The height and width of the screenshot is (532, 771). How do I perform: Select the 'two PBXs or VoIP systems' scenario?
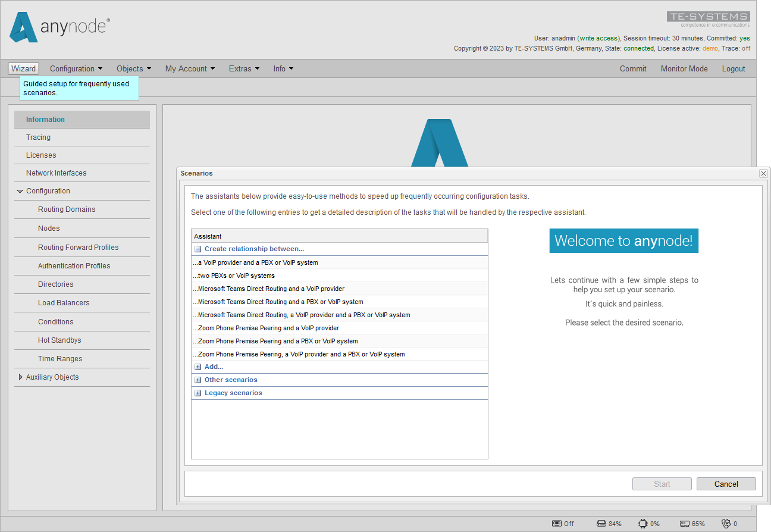(340, 276)
